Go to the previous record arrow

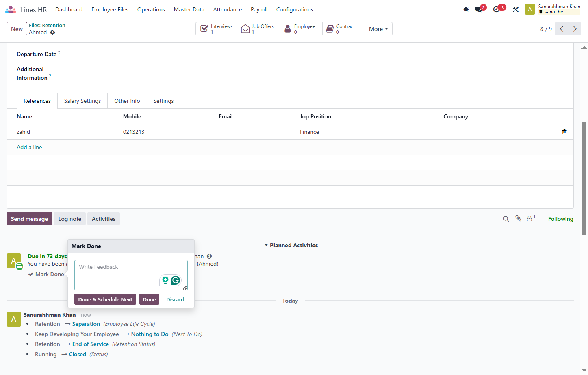tap(562, 29)
